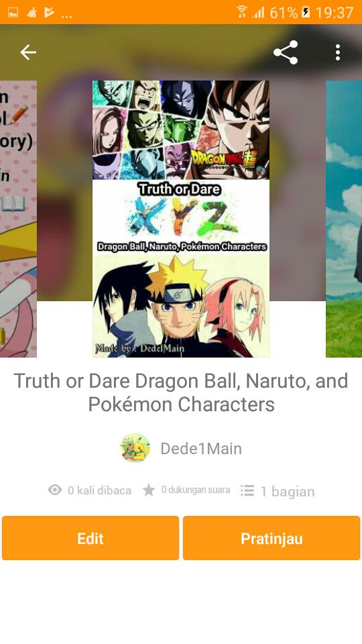This screenshot has width=362, height=644.
Task: Open the share icon
Action: pos(286,52)
